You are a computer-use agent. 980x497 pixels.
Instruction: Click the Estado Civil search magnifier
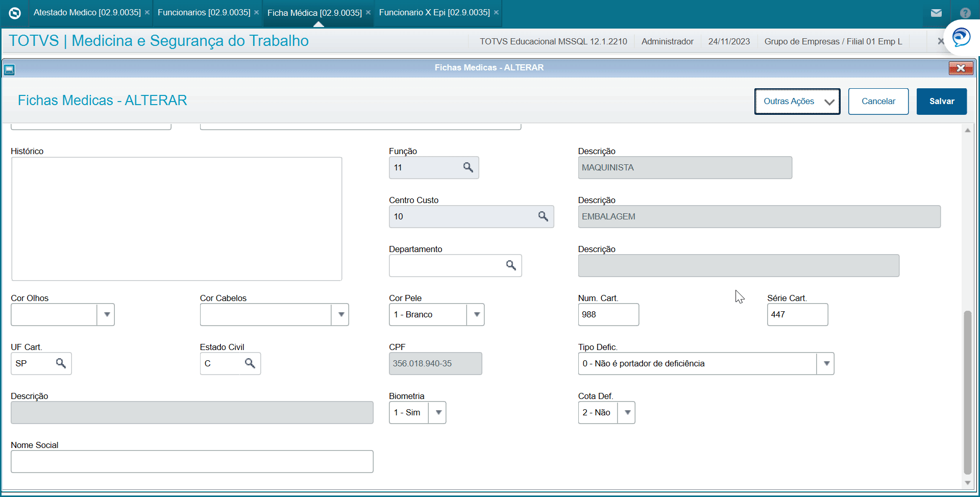coord(250,363)
